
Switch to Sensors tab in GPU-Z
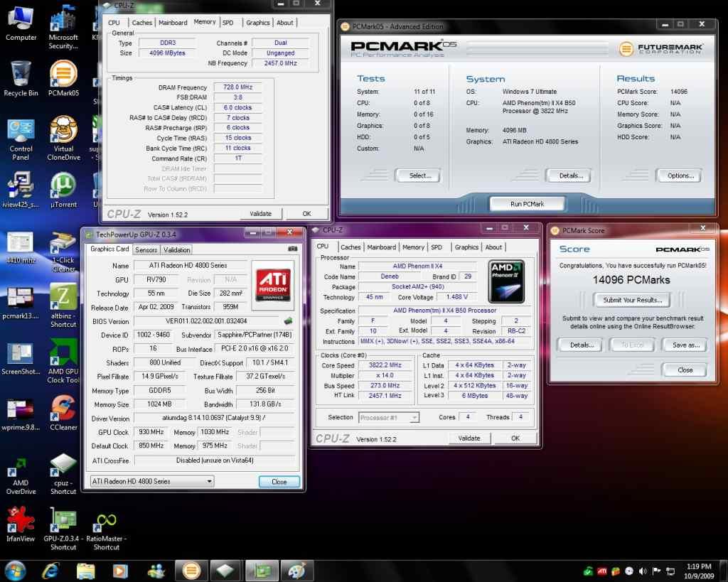tap(146, 249)
